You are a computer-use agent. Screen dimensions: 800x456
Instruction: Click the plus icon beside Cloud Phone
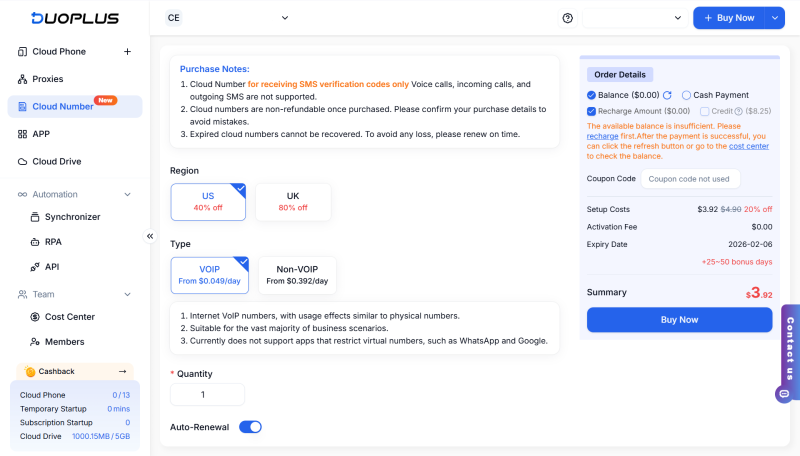[127, 52]
